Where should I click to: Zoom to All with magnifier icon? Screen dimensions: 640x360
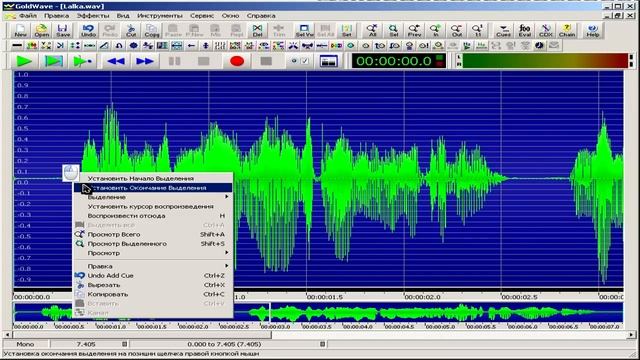point(372,31)
